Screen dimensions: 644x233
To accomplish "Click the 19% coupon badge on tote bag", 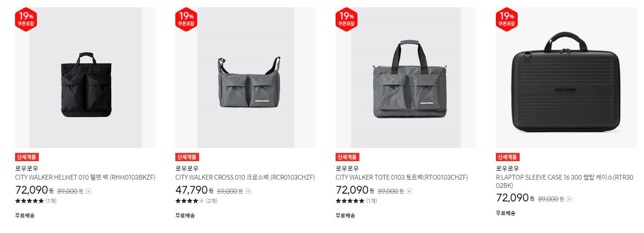I will (x=346, y=19).
